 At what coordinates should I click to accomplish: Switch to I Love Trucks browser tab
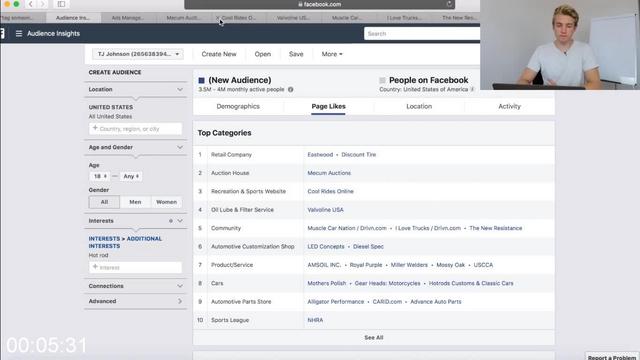404,18
